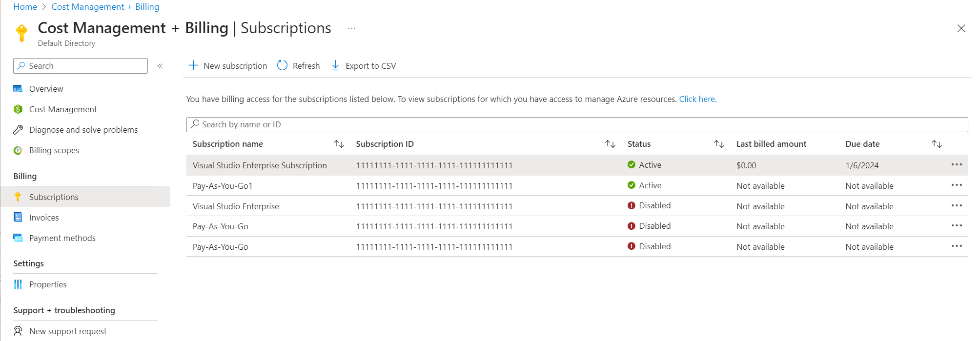Open more options for Pay-As-You-Go1 row
The image size is (980, 341).
tap(957, 185)
